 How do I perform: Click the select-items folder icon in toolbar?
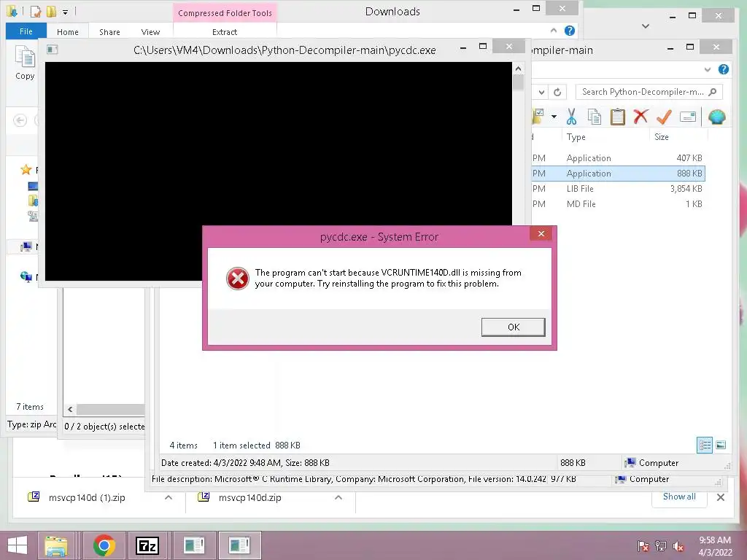(x=538, y=116)
